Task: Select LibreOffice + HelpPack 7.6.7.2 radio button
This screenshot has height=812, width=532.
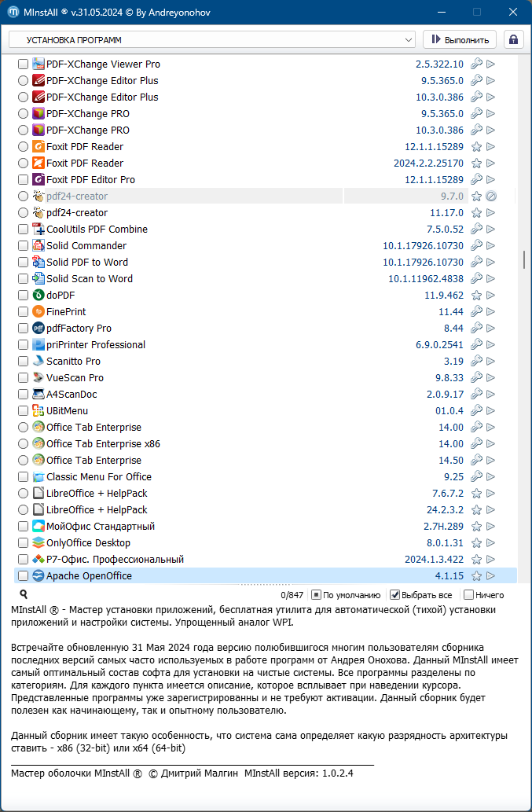Action: point(23,493)
